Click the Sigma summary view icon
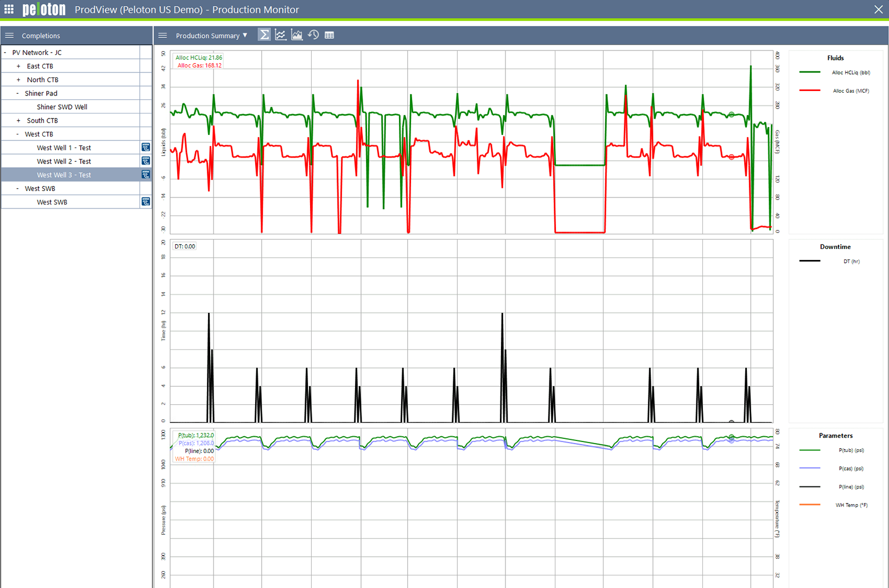Viewport: 889px width, 588px height. pyautogui.click(x=264, y=35)
